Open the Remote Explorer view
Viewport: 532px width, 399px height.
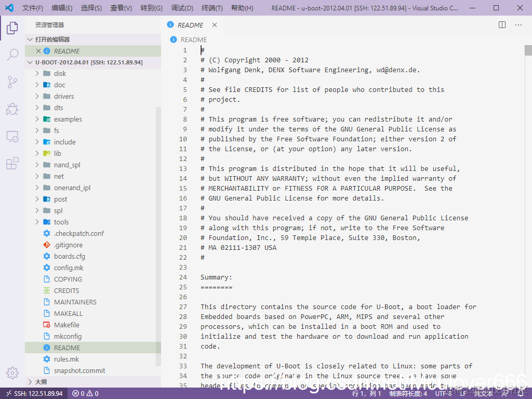[x=12, y=136]
